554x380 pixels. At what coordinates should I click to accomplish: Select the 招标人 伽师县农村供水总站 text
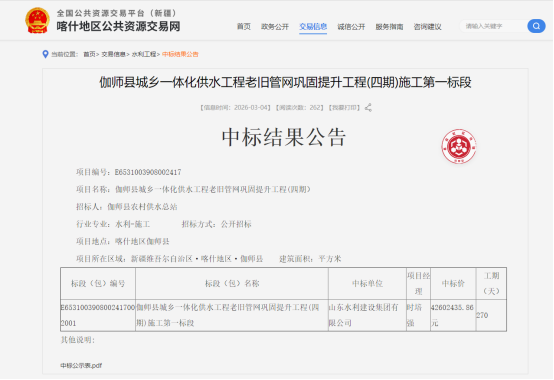click(x=126, y=207)
